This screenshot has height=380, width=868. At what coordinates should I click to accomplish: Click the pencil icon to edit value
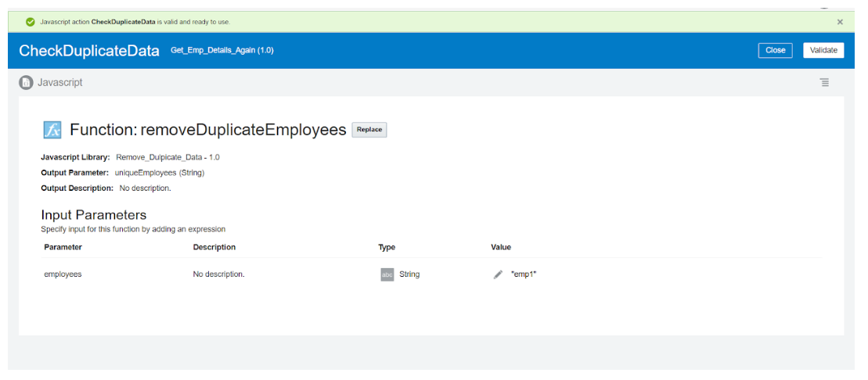click(498, 274)
